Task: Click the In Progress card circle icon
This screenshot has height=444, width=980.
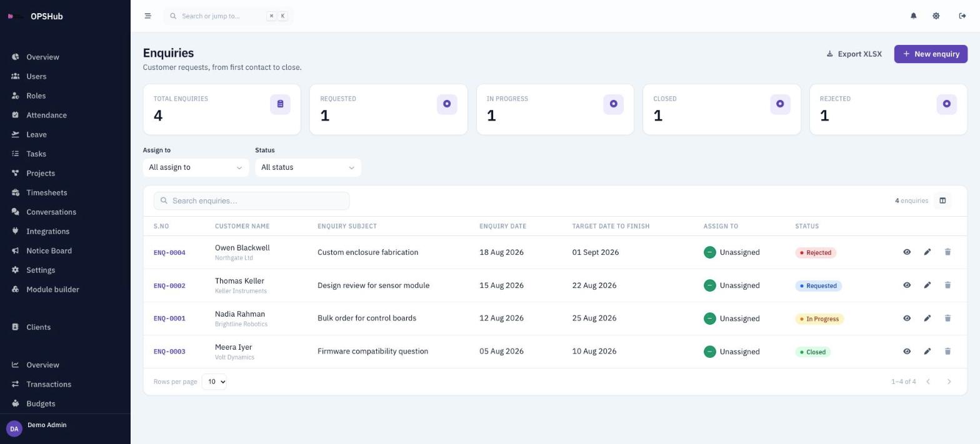Action: pos(613,104)
